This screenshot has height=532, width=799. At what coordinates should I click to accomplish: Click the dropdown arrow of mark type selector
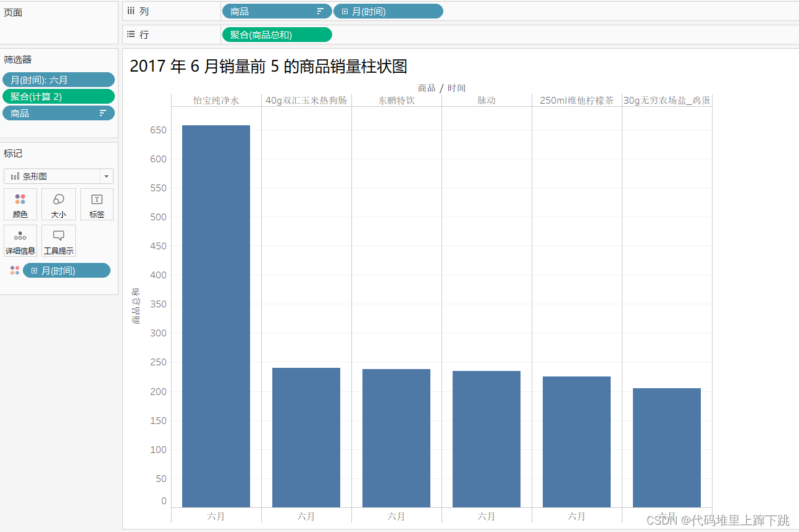(106, 177)
